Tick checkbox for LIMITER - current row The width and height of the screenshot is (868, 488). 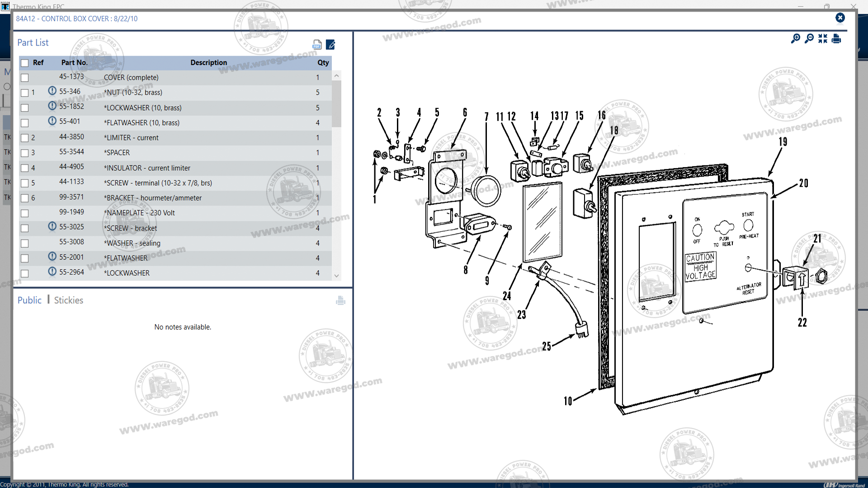click(25, 138)
